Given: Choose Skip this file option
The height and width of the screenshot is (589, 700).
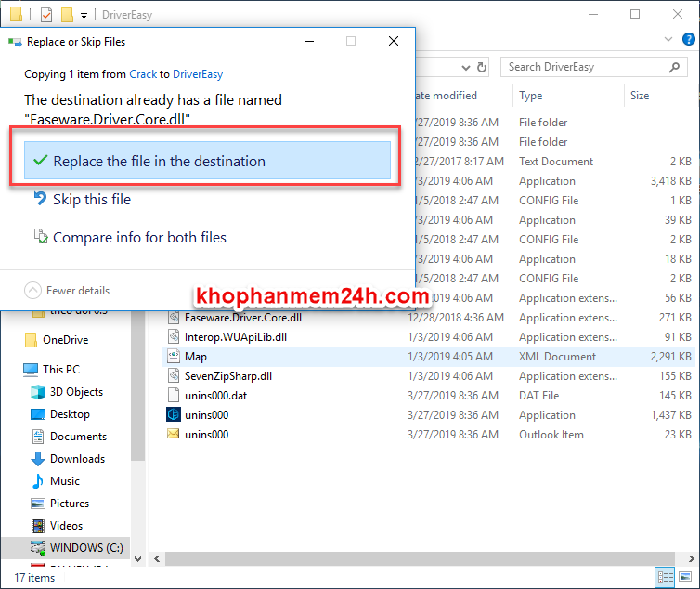Looking at the screenshot, I should click(x=92, y=199).
